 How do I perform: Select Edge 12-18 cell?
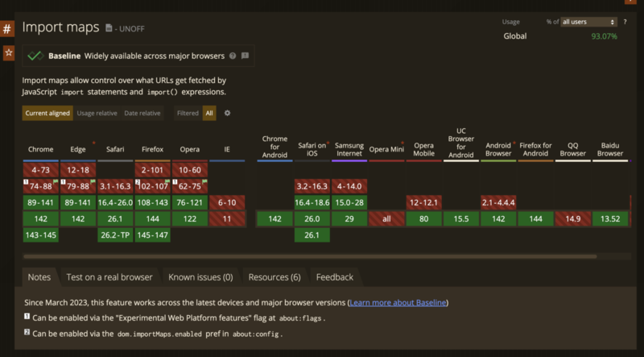[78, 170]
